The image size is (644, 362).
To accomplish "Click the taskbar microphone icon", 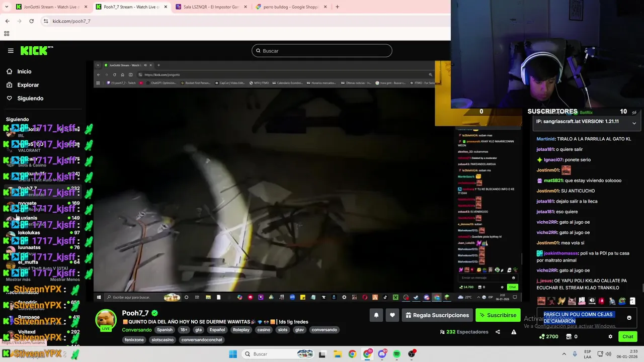I will click(575, 354).
